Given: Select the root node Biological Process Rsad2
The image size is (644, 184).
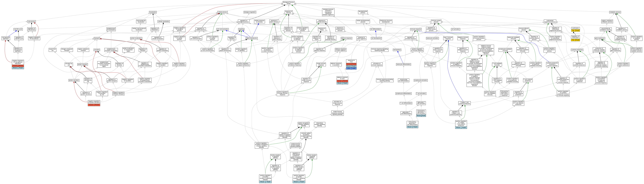Looking at the screenshot, I should [x=289, y=3].
